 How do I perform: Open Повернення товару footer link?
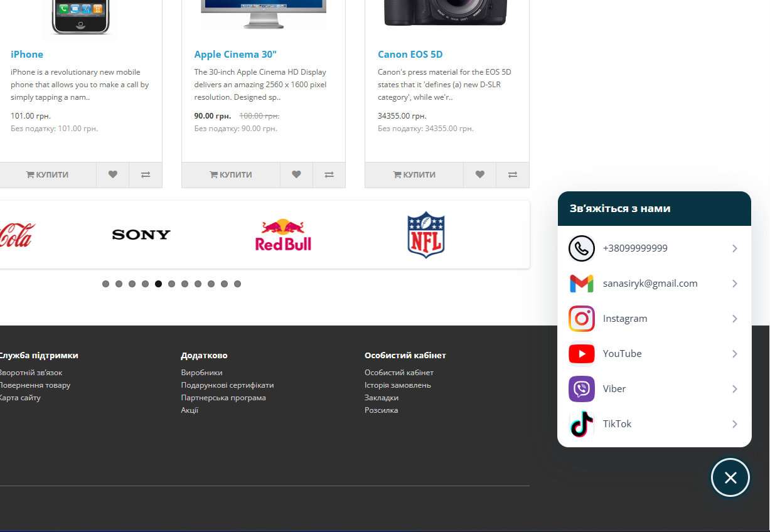pyautogui.click(x=35, y=385)
